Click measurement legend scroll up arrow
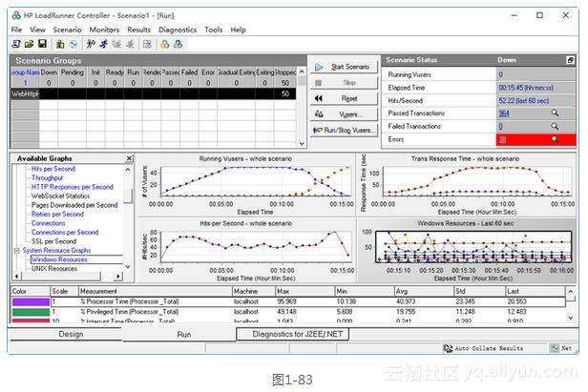This screenshot has width=588, height=392. click(x=571, y=292)
